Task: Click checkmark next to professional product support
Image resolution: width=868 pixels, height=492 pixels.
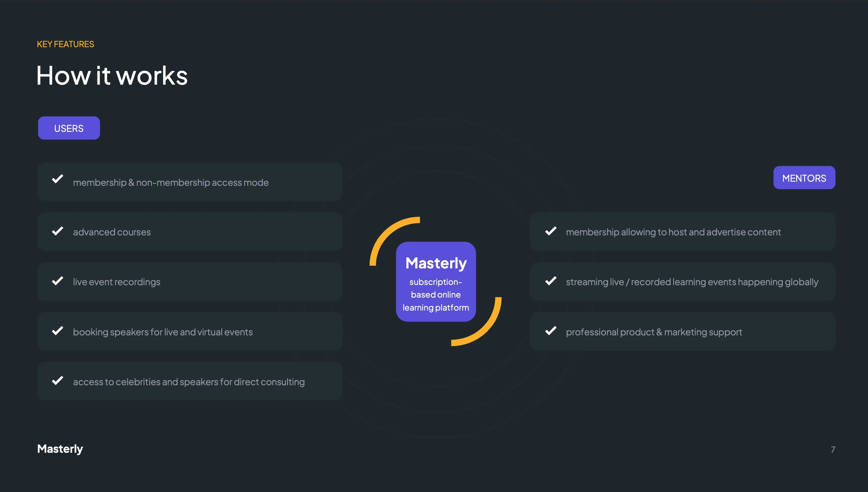Action: [x=551, y=331]
